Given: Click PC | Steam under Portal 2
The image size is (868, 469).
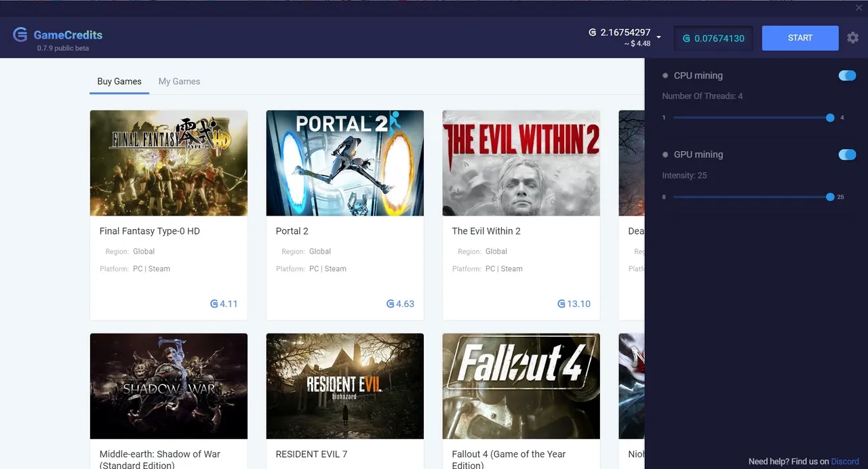Looking at the screenshot, I should 328,269.
